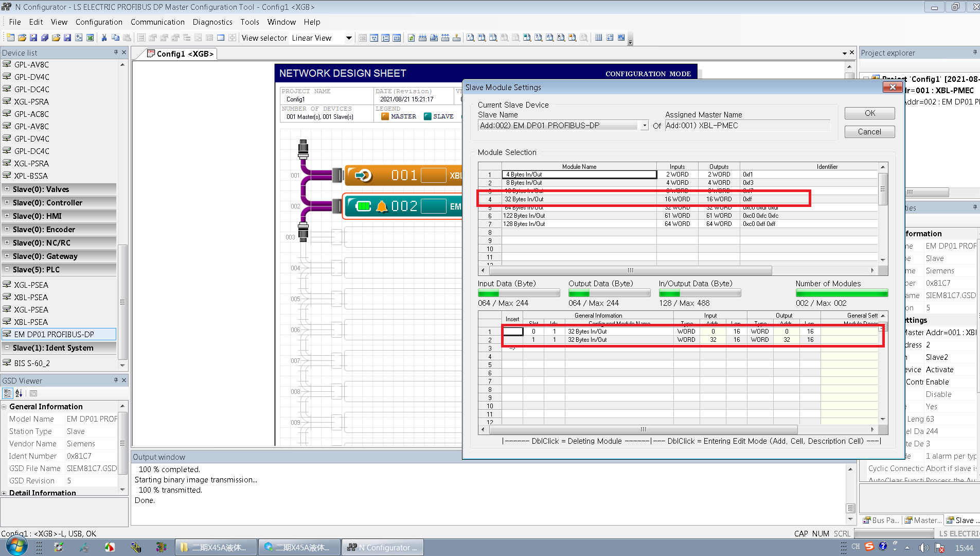Open the Linear View selector dropdown
This screenshot has width=980, height=556.
348,38
